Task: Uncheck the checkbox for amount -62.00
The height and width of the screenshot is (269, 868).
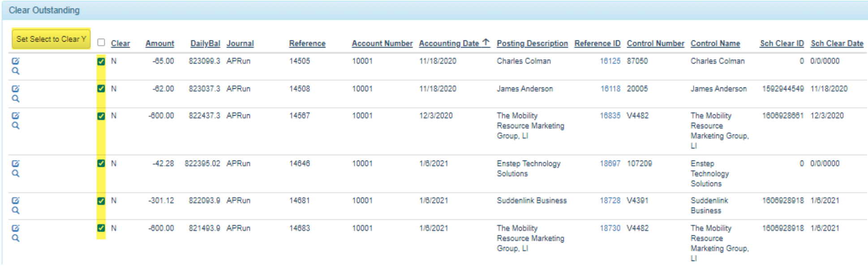Action: (x=101, y=88)
